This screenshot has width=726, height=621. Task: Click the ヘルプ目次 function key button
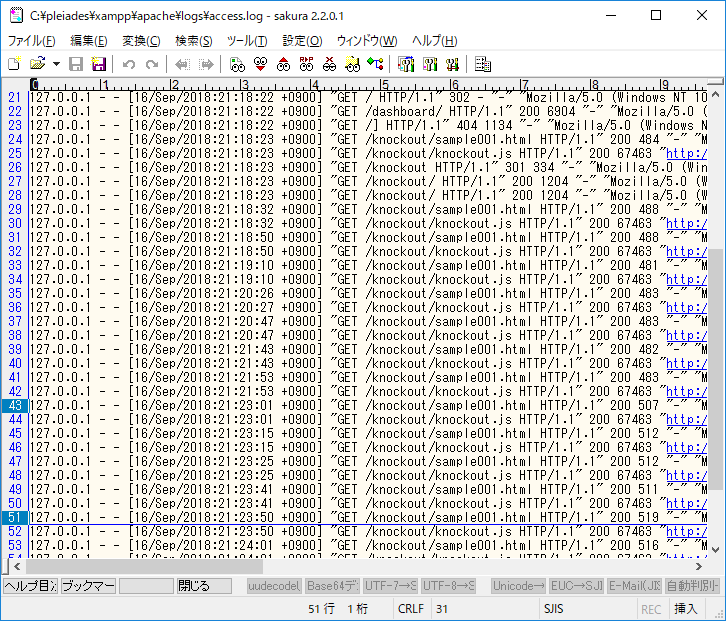[x=31, y=586]
